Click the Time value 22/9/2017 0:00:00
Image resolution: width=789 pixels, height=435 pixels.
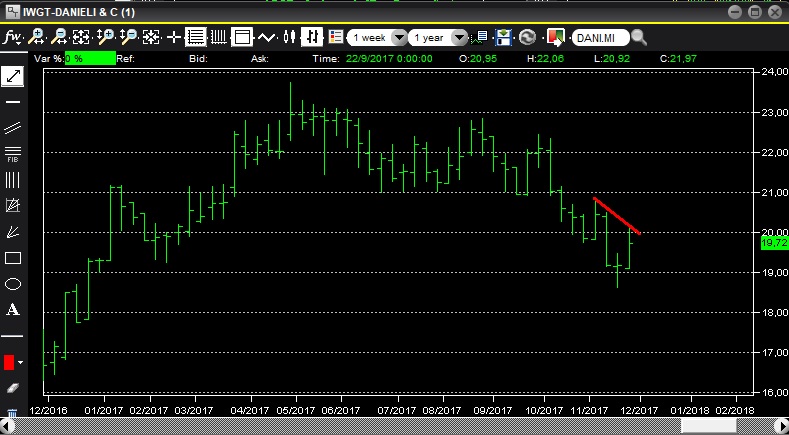[x=389, y=58]
